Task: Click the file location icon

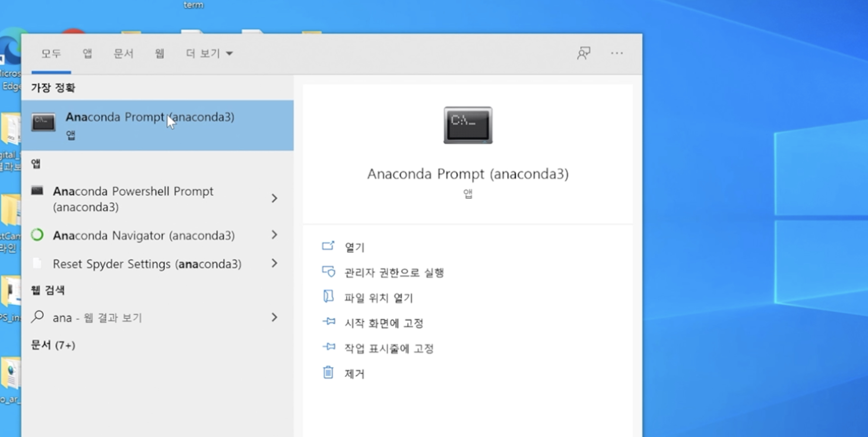Action: pos(328,296)
